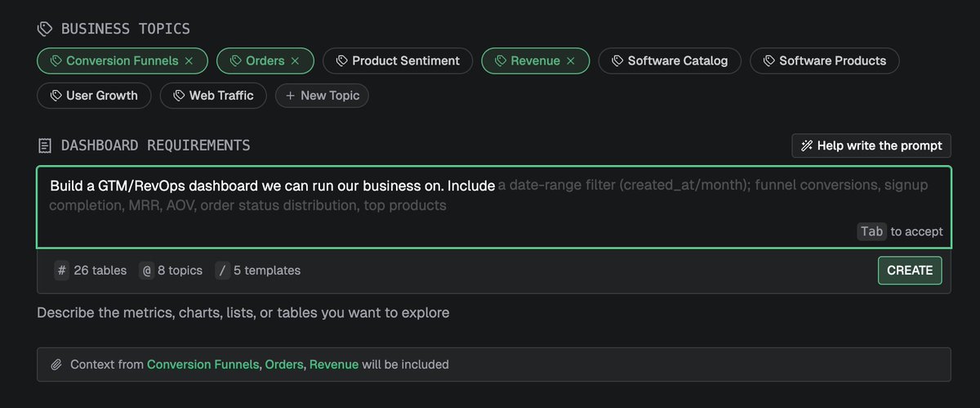Click the BUSINESS TOPICS heading text
Image resolution: width=980 pixels, height=408 pixels.
[126, 29]
